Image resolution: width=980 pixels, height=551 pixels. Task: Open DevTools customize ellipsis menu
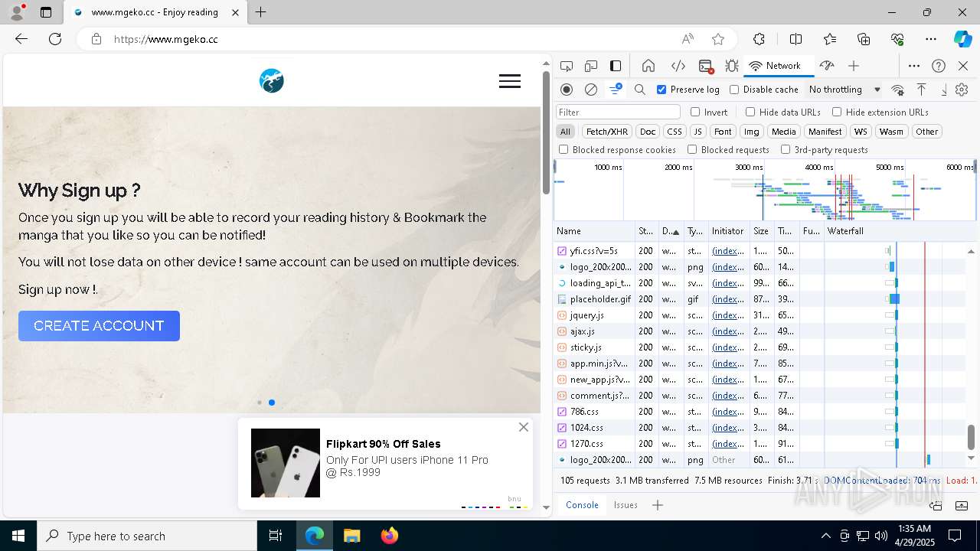tap(914, 66)
